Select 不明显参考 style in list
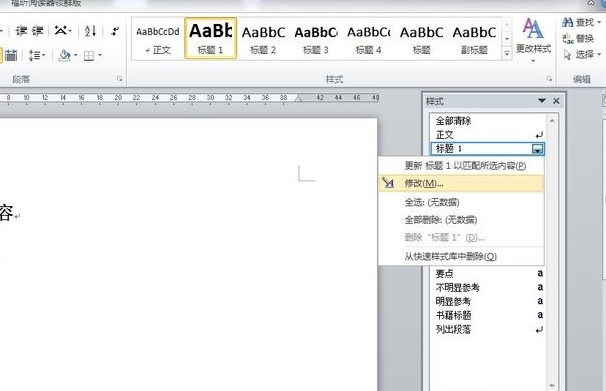This screenshot has width=606, height=391. click(x=487, y=287)
